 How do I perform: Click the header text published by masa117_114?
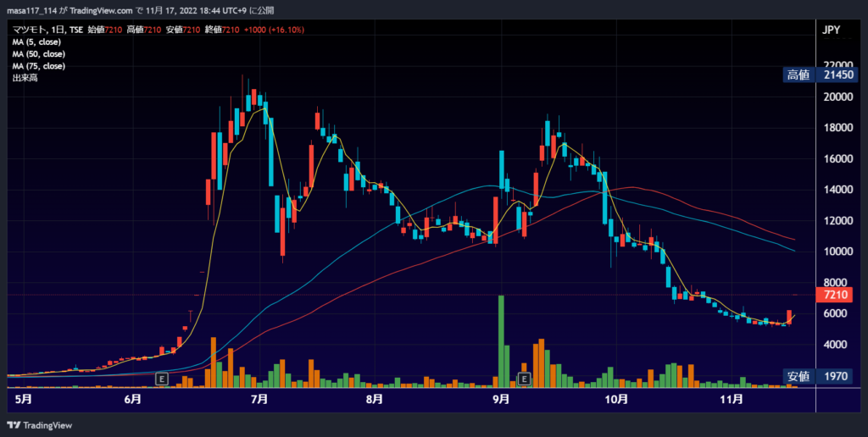[140, 10]
